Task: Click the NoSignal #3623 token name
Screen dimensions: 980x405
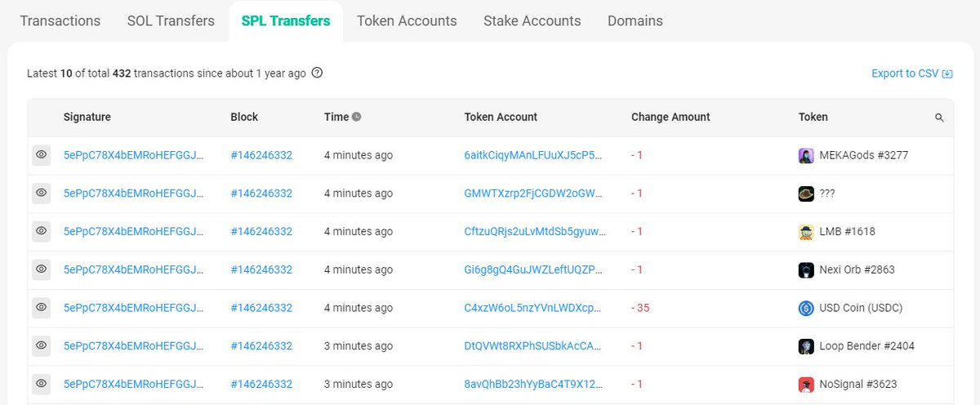Action: pyautogui.click(x=859, y=384)
